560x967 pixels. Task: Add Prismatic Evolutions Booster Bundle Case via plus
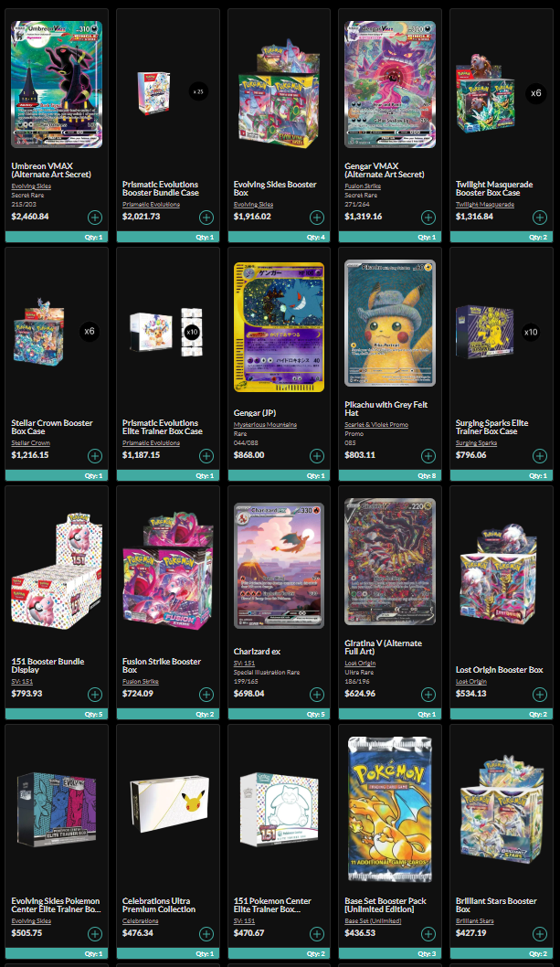[206, 218]
